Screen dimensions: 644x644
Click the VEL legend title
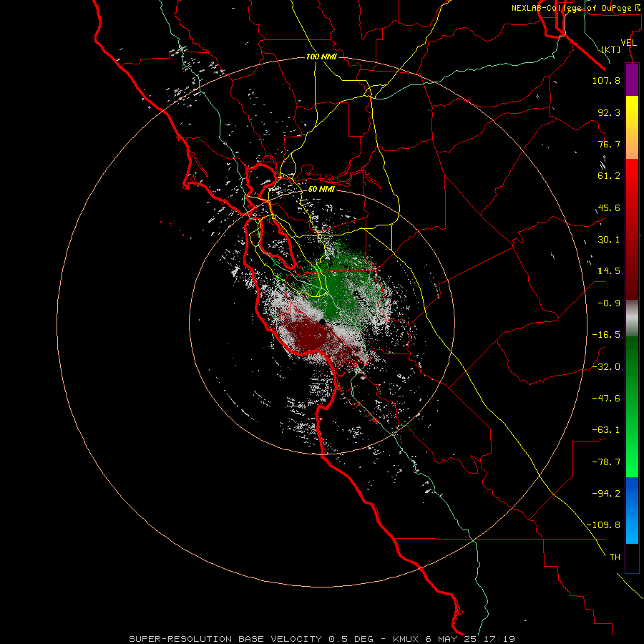click(628, 43)
